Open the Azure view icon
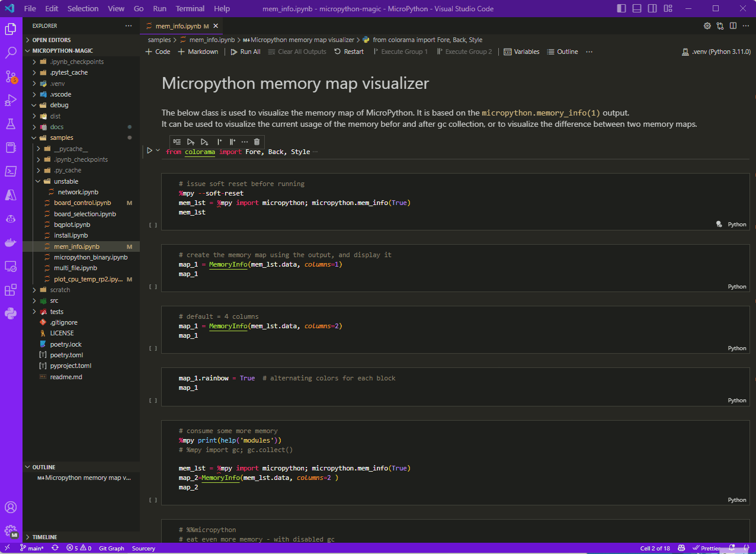The height and width of the screenshot is (554, 756). (11, 195)
